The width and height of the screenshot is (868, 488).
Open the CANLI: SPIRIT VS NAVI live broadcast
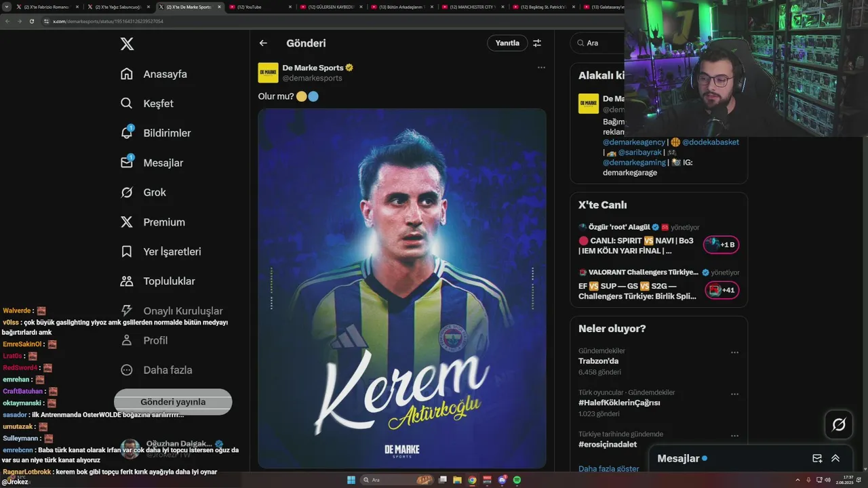636,245
